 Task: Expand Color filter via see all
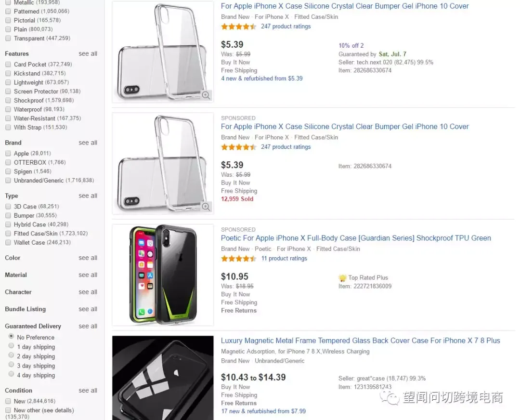click(x=88, y=258)
